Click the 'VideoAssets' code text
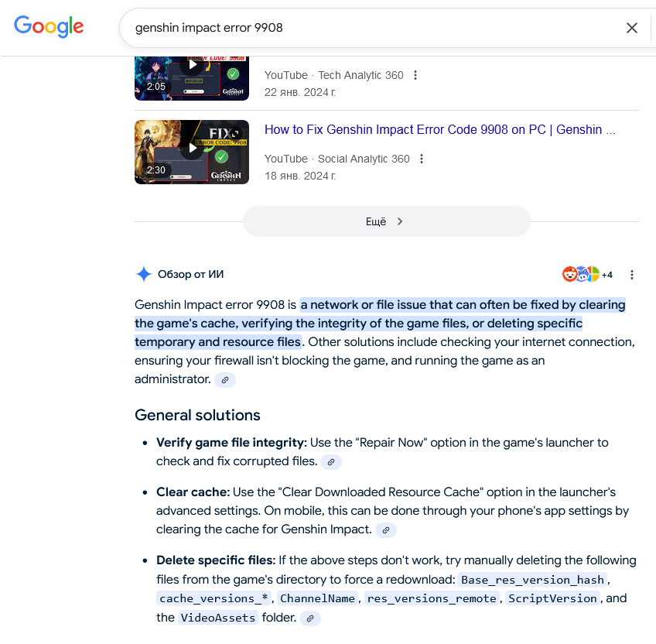 (x=218, y=618)
